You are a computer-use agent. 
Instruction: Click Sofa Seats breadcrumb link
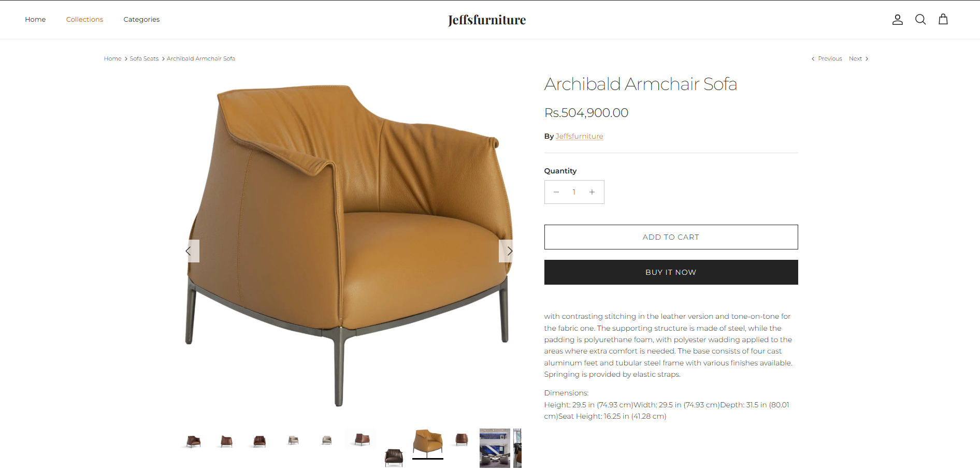tap(144, 58)
